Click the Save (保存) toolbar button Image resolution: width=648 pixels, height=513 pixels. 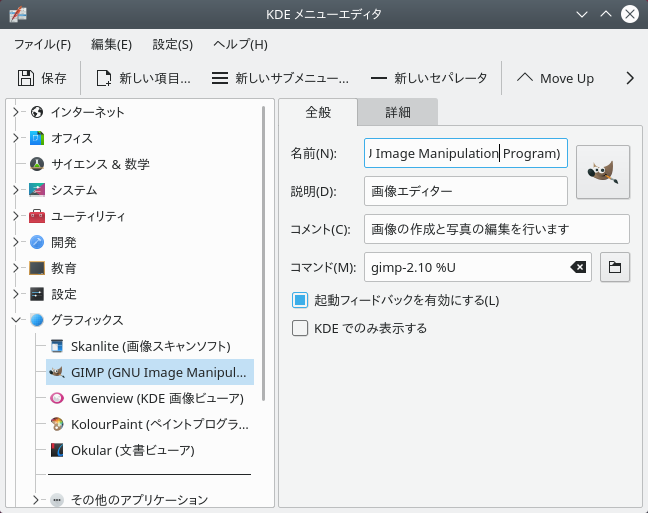42,78
